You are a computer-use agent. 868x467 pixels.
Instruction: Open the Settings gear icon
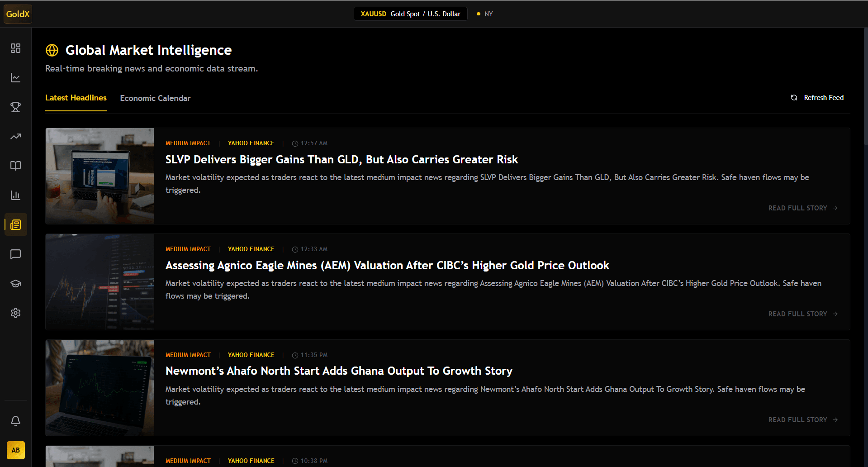coord(15,313)
